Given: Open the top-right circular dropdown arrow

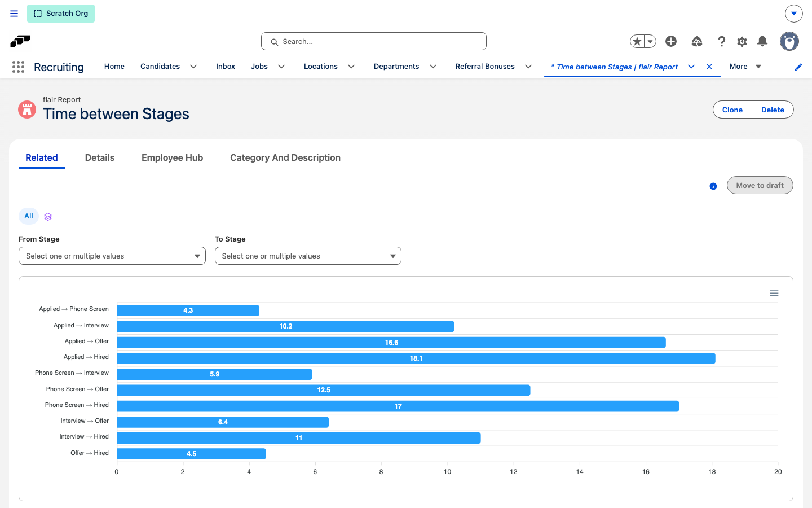Looking at the screenshot, I should 793,14.
